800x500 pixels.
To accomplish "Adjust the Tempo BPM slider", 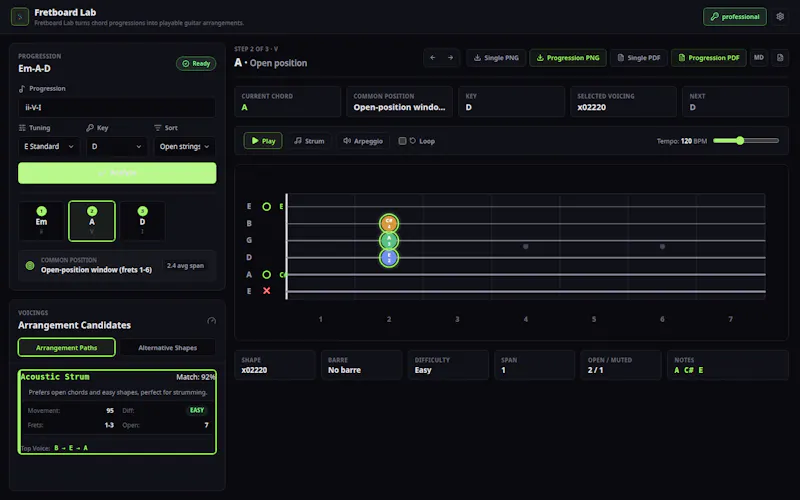I will pos(746,141).
